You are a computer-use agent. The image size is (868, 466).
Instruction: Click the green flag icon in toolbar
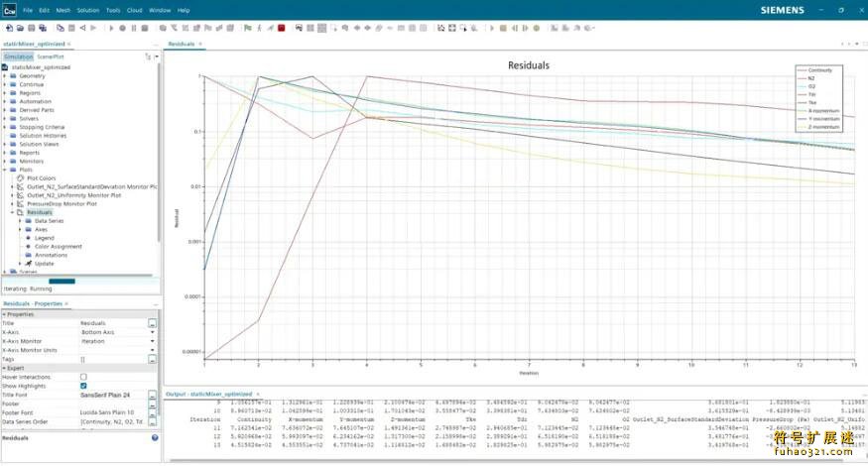(x=246, y=28)
